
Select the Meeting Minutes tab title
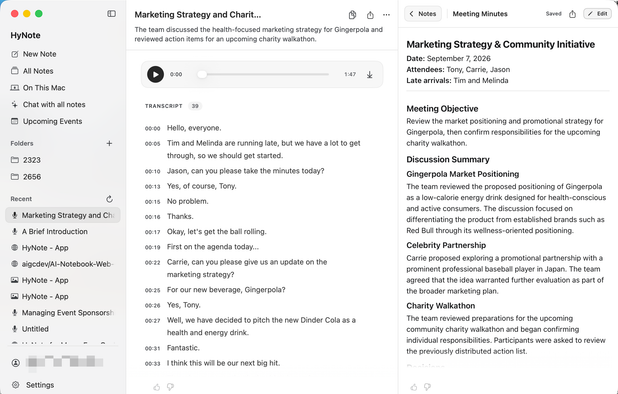(x=480, y=14)
